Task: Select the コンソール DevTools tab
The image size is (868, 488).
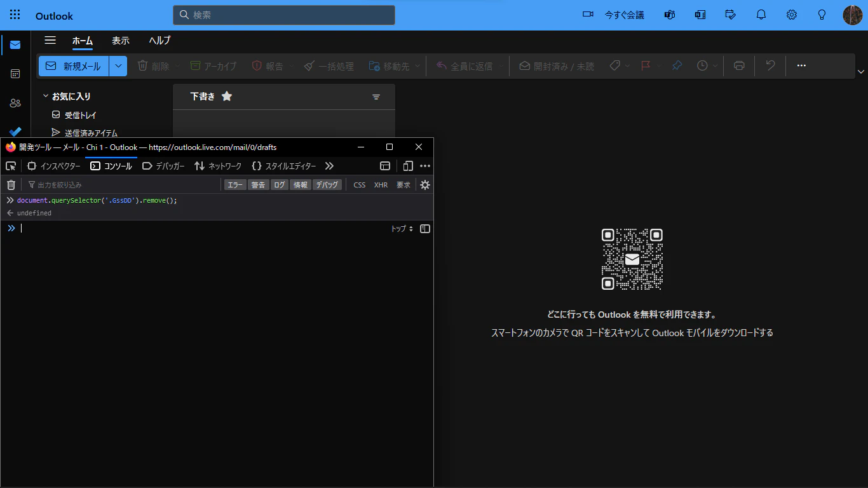Action: [111, 166]
